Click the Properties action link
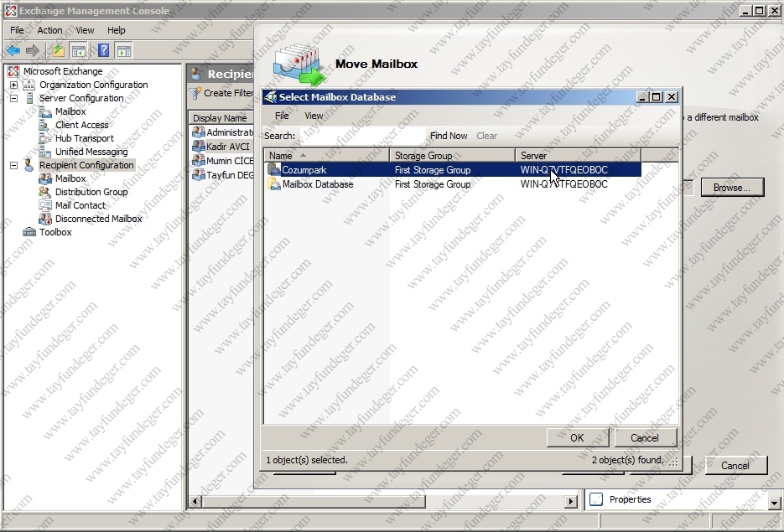This screenshot has width=784, height=532. (630, 499)
